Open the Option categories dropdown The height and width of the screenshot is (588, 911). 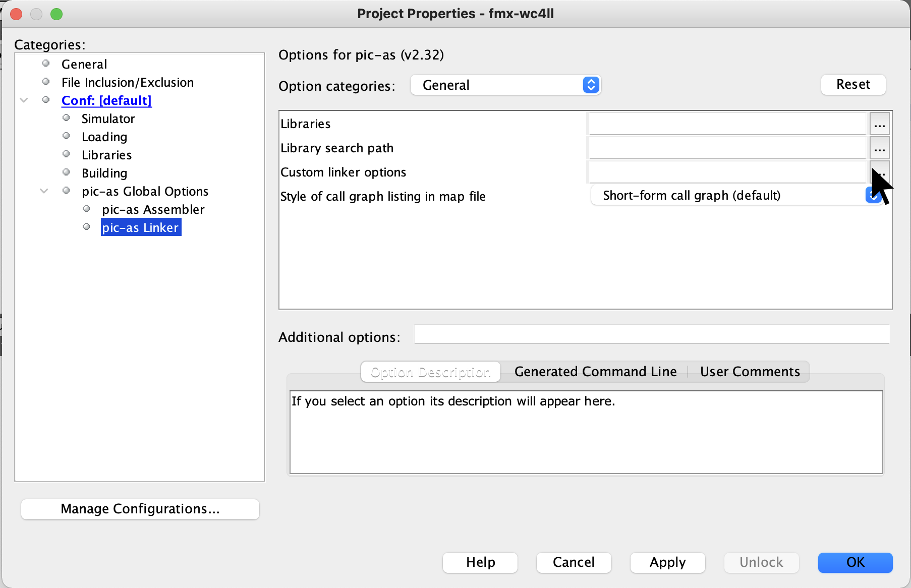click(x=505, y=85)
